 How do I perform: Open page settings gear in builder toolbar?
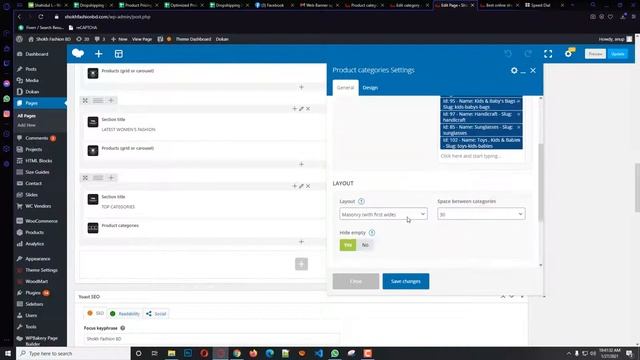(568, 53)
